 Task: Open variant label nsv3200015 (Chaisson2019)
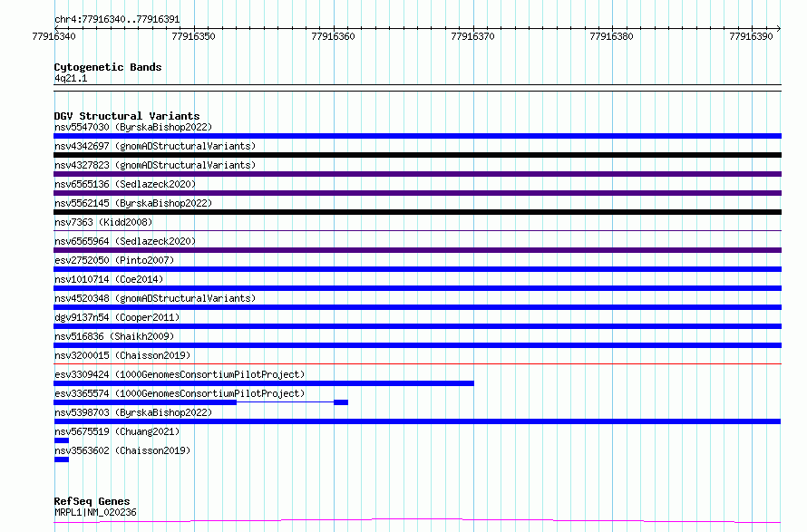(122, 355)
